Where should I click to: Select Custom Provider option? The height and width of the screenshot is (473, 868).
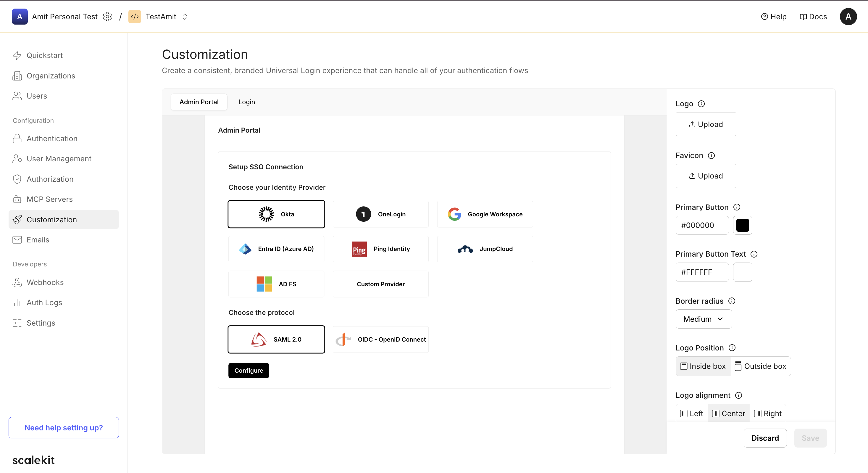380,284
